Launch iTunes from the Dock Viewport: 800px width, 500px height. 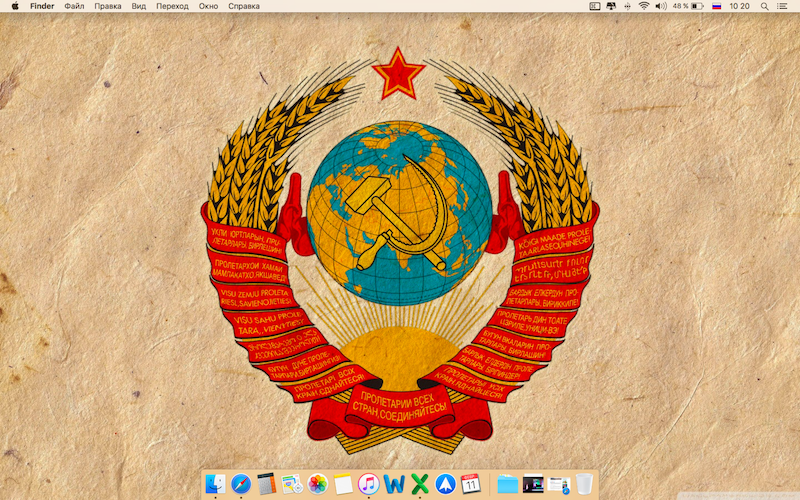click(368, 483)
